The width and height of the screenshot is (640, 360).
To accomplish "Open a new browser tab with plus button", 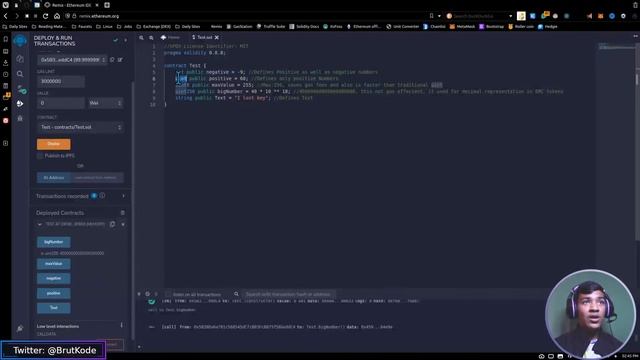I will coord(107,5).
